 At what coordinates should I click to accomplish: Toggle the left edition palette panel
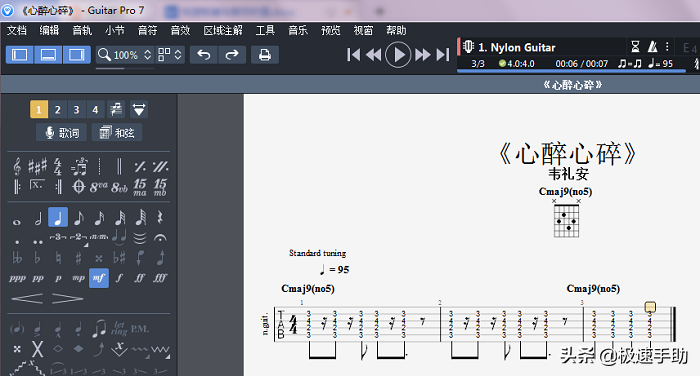pos(20,55)
